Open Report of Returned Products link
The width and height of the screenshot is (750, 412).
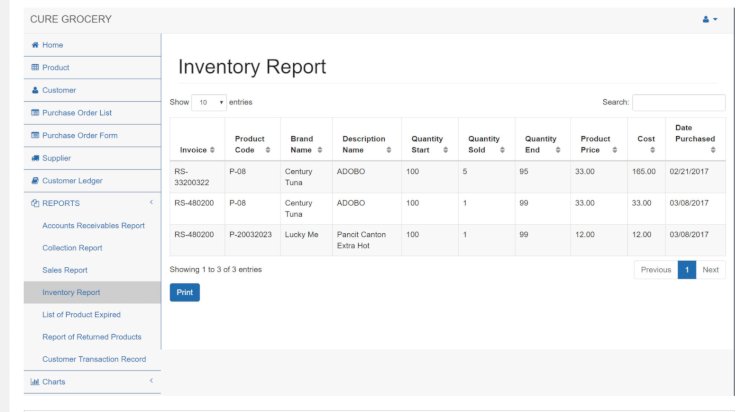(92, 337)
